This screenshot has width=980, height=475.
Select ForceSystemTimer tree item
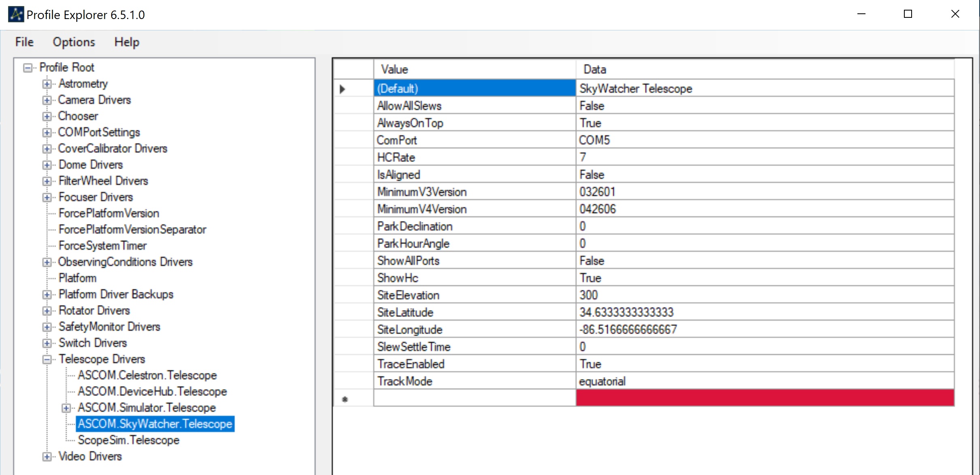[102, 245]
